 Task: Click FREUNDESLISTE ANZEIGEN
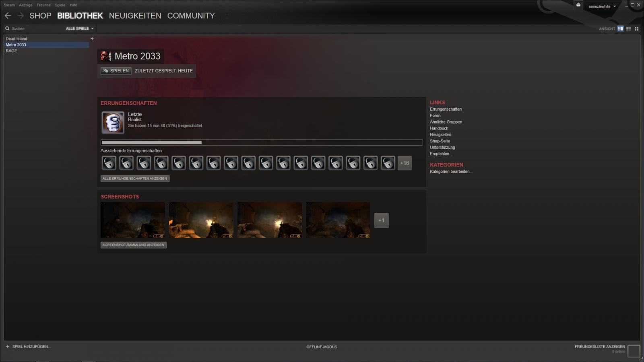[600, 347]
